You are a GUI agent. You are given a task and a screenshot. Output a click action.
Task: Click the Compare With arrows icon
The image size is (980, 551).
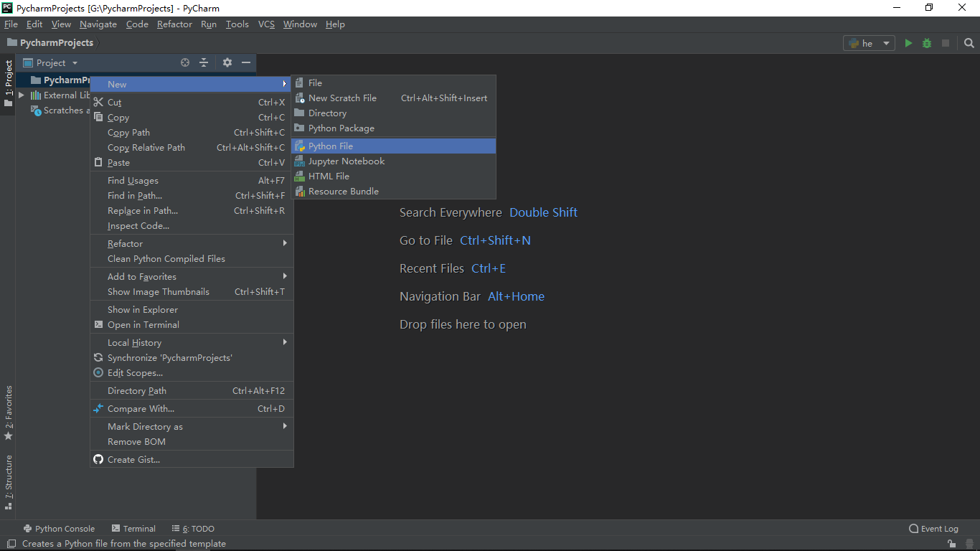click(99, 408)
